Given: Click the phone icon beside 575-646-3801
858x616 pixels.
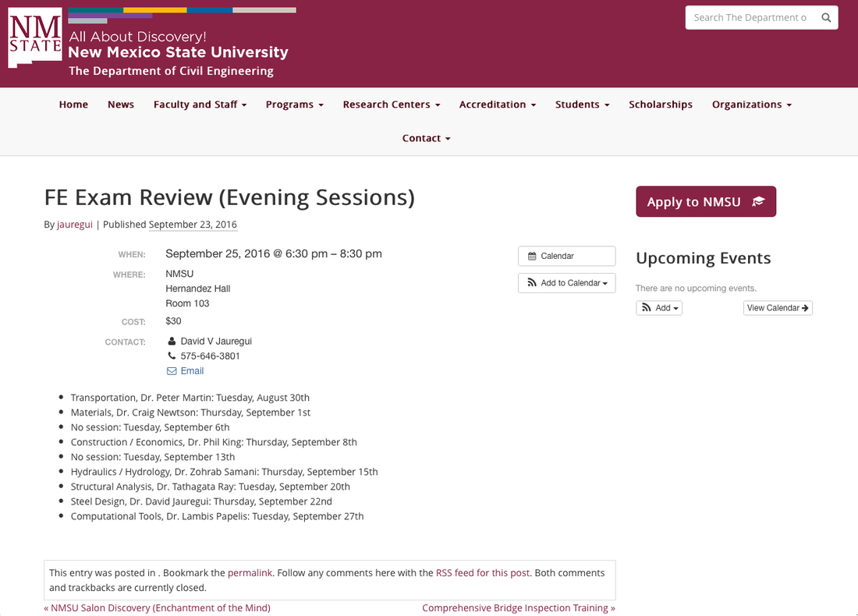Looking at the screenshot, I should [x=172, y=356].
